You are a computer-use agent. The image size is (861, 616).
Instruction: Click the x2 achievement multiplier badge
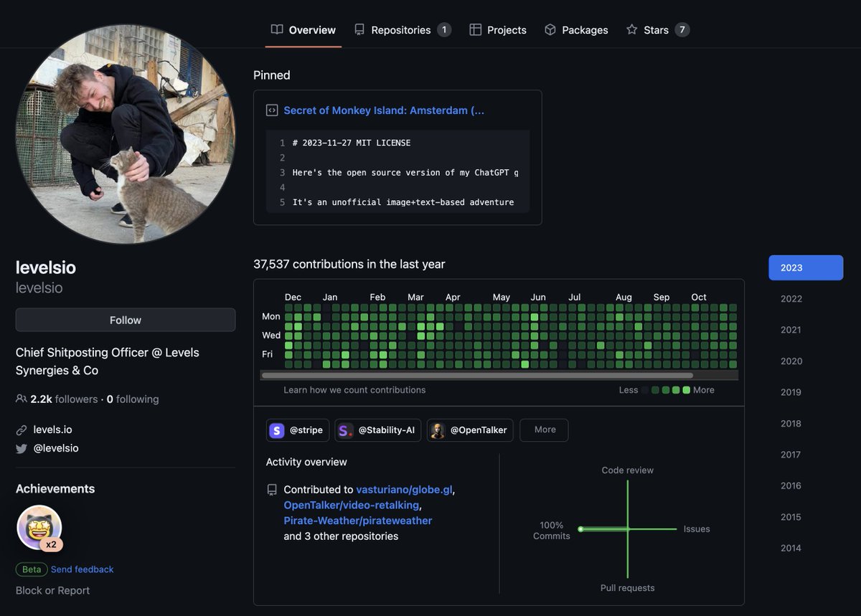[x=51, y=544]
